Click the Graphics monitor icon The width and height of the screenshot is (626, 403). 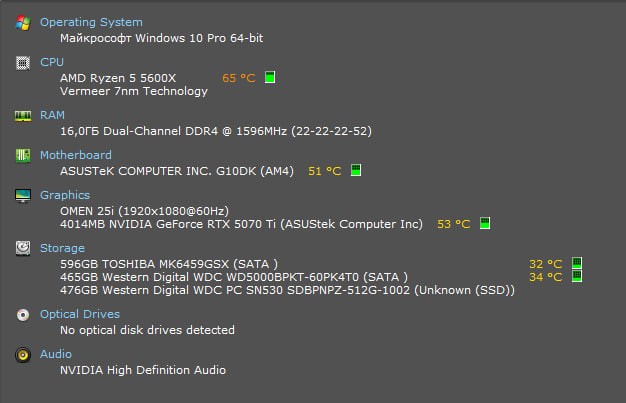click(x=23, y=195)
